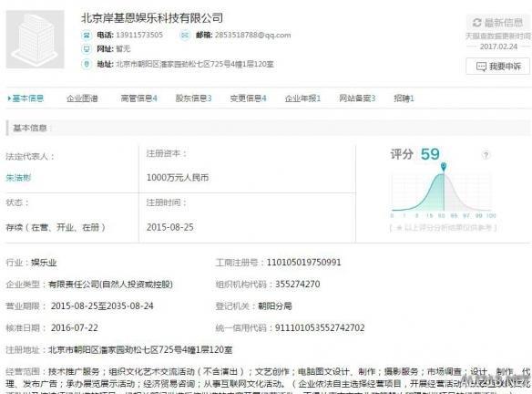
Task: Switch to the 网站备案3 tab
Action: click(x=357, y=98)
